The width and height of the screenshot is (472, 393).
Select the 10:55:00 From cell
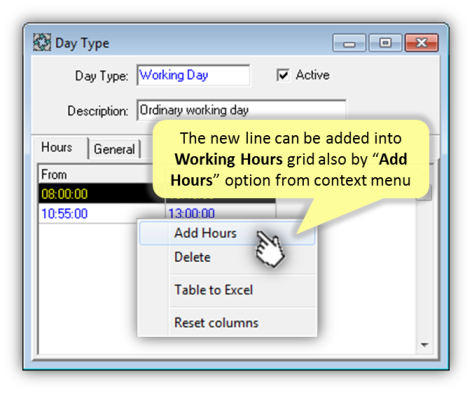[102, 213]
